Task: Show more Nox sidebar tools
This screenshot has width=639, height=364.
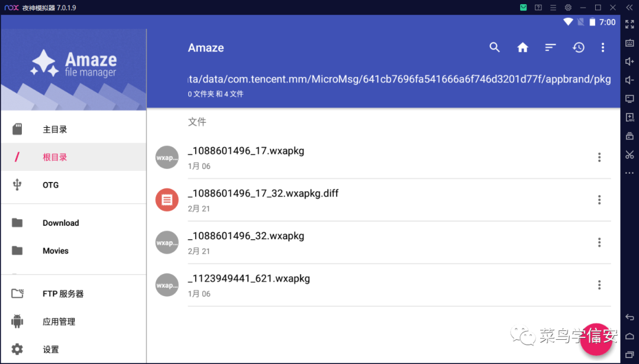Action: (630, 173)
